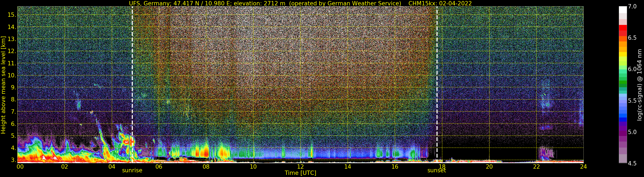Viewport: 644px width, 177px height.
Task: Click the plot title 'UFS, Germany' text
Action: point(150,3)
